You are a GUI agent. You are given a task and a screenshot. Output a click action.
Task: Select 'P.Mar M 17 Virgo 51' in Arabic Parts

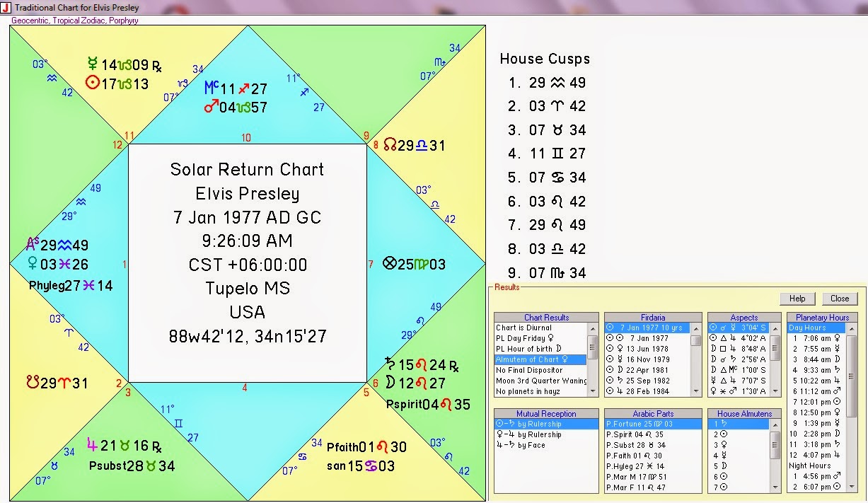point(653,477)
